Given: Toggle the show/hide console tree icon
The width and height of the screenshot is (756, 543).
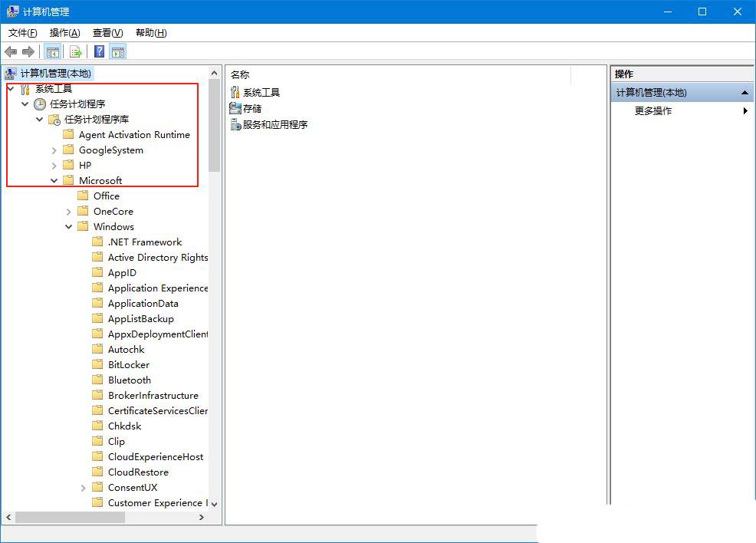Looking at the screenshot, I should click(53, 51).
